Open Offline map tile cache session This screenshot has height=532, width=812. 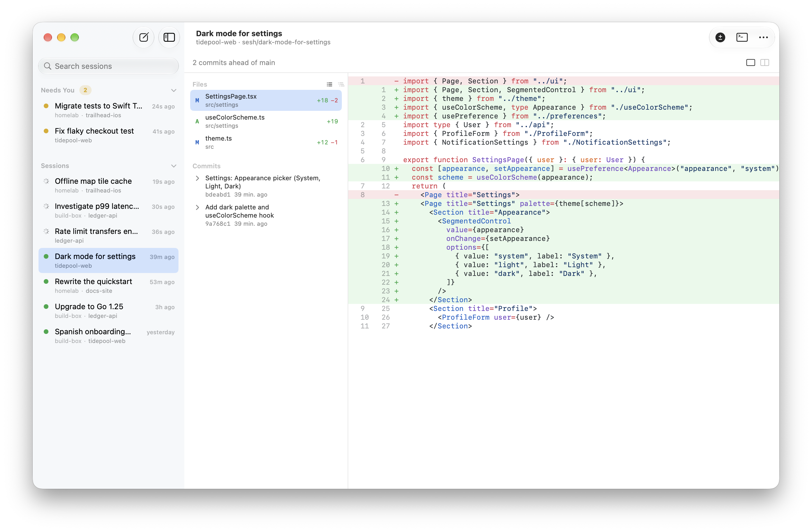click(108, 185)
